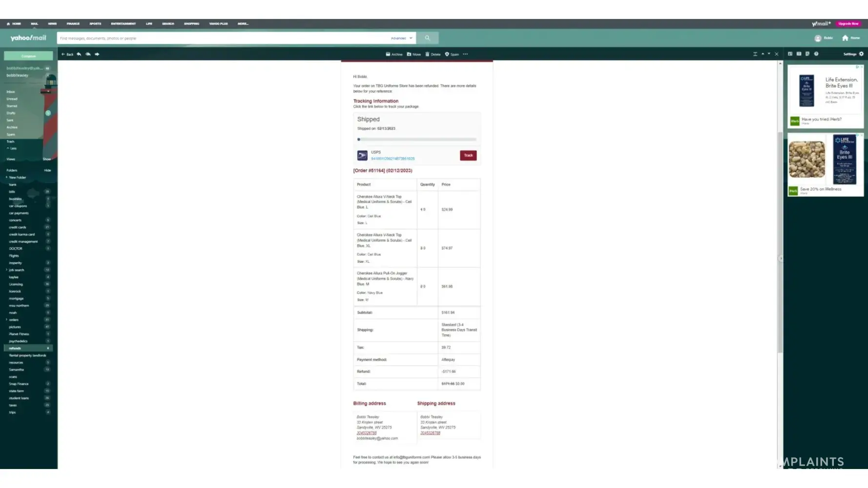Click the message vertical scrollbar

[780, 243]
